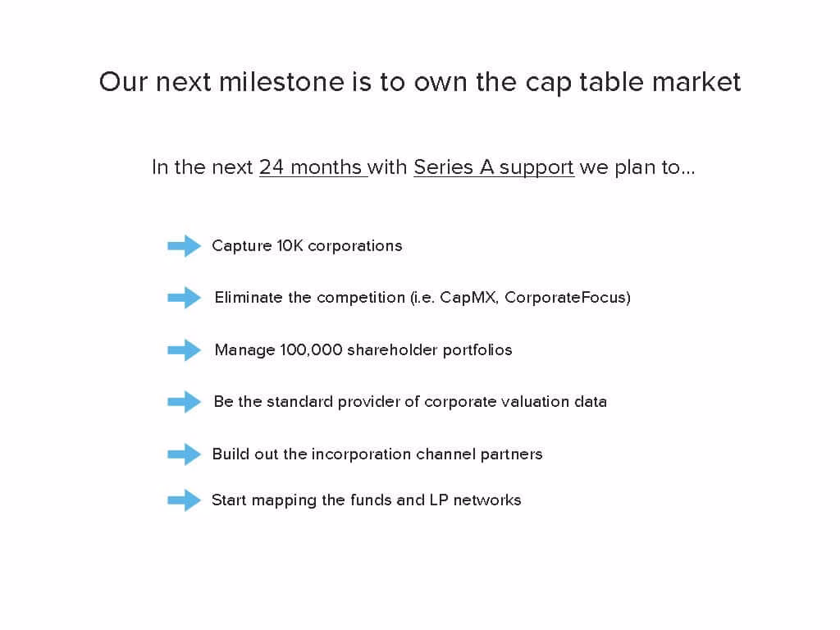Click 'In the next' at subtitle start

click(203, 167)
